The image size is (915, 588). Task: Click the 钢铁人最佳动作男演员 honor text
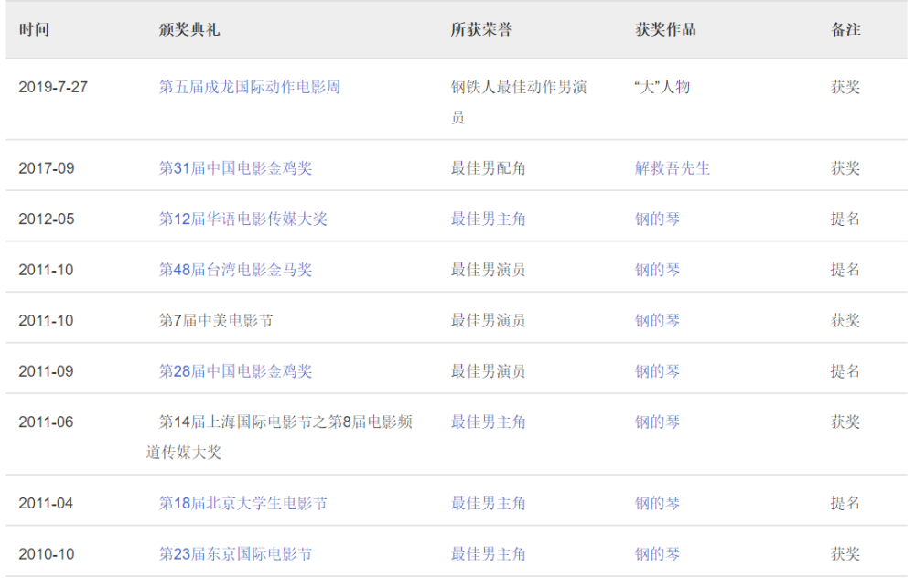point(518,102)
